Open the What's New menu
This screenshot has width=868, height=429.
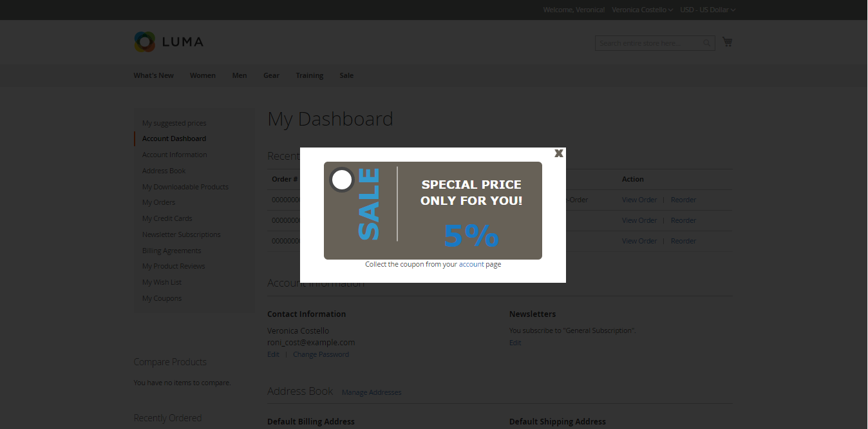[153, 75]
